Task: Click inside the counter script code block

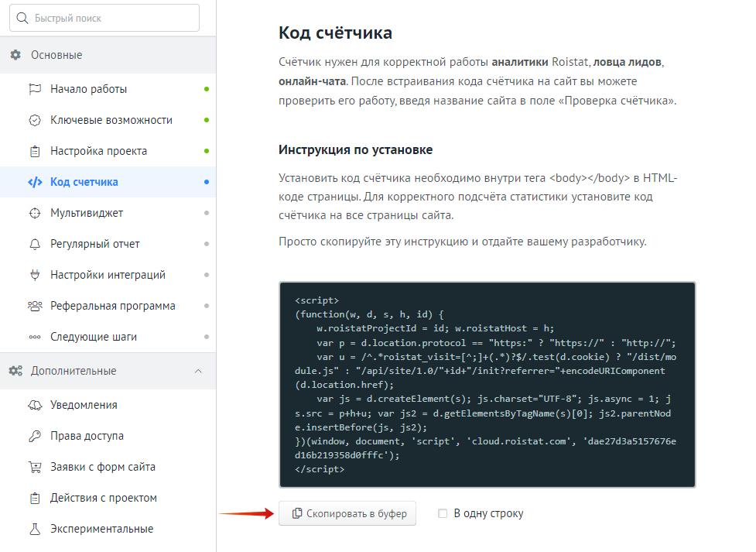Action: tap(487, 385)
